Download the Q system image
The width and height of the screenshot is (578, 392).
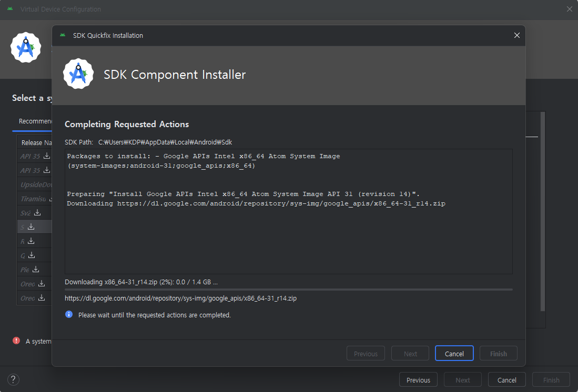(x=32, y=255)
